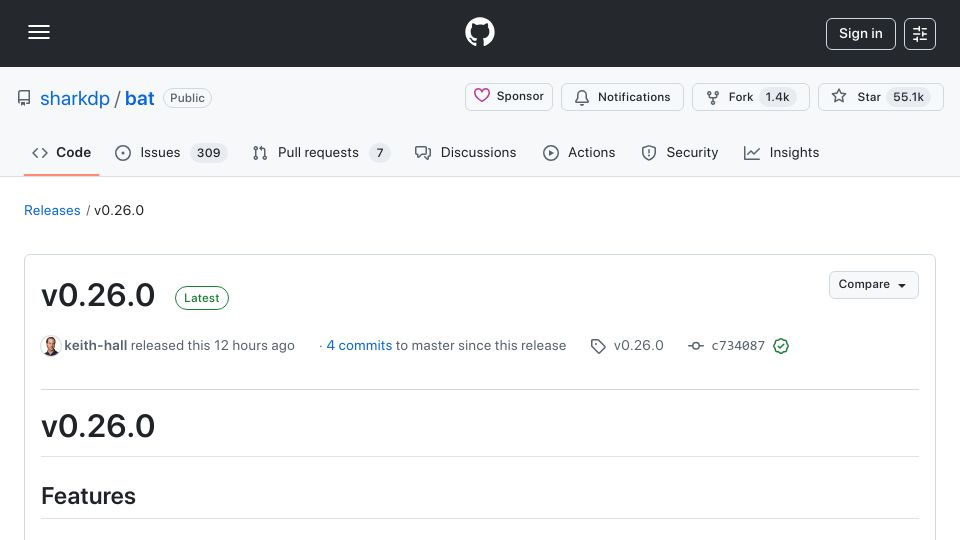960x540 pixels.
Task: Click the Discussions speech bubbles icon
Action: [422, 153]
